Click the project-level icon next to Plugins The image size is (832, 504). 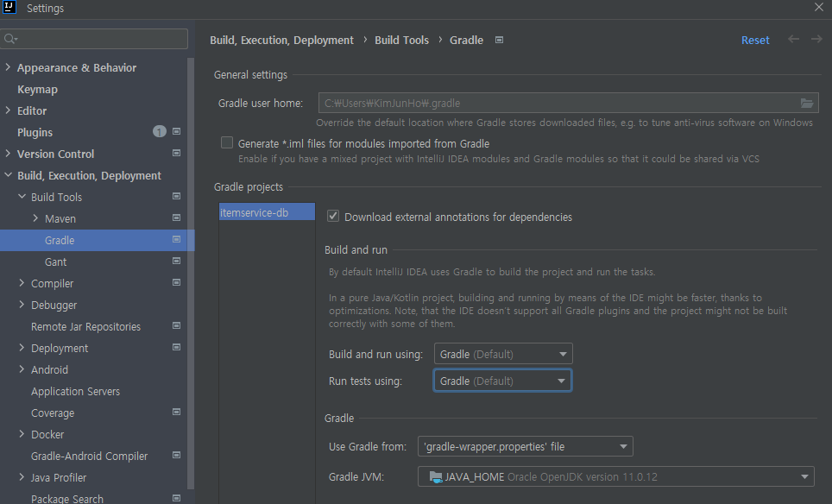click(177, 131)
